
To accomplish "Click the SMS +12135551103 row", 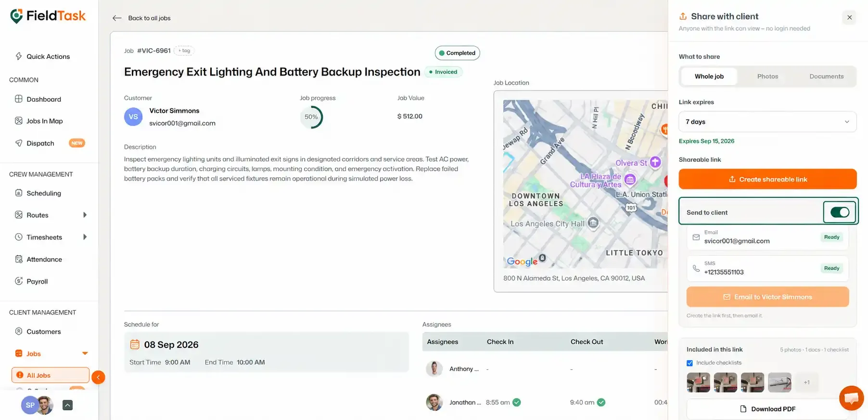I will click(767, 268).
